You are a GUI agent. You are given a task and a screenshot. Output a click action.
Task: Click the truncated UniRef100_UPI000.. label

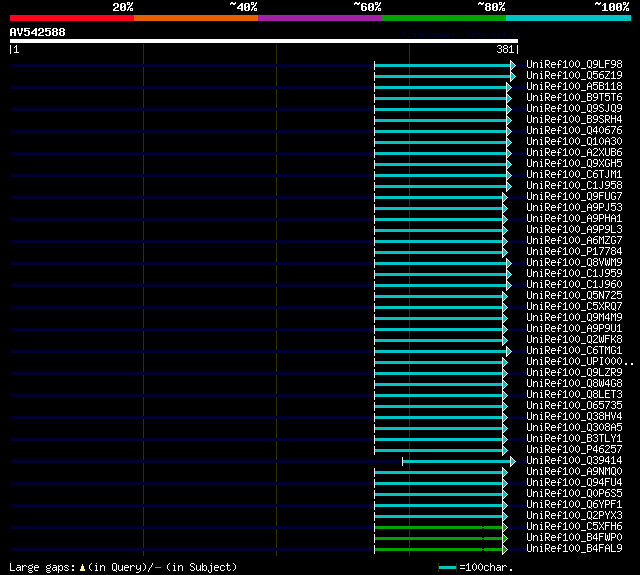coord(580,362)
